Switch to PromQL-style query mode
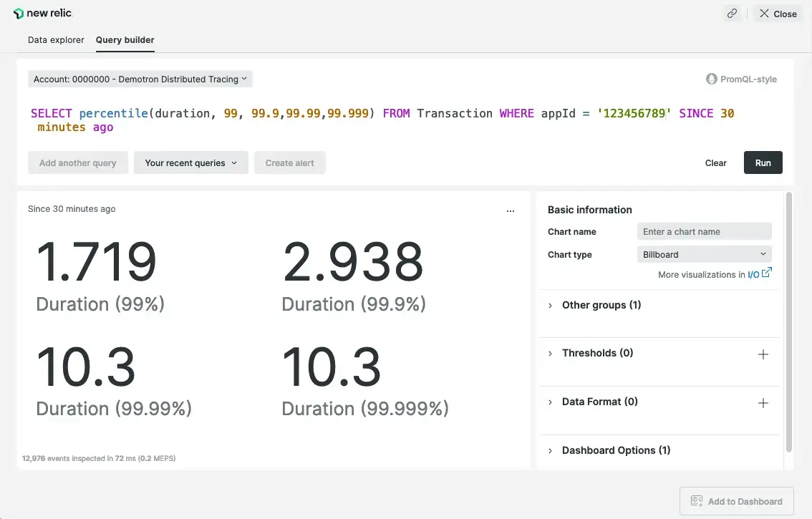812x519 pixels. [x=741, y=79]
